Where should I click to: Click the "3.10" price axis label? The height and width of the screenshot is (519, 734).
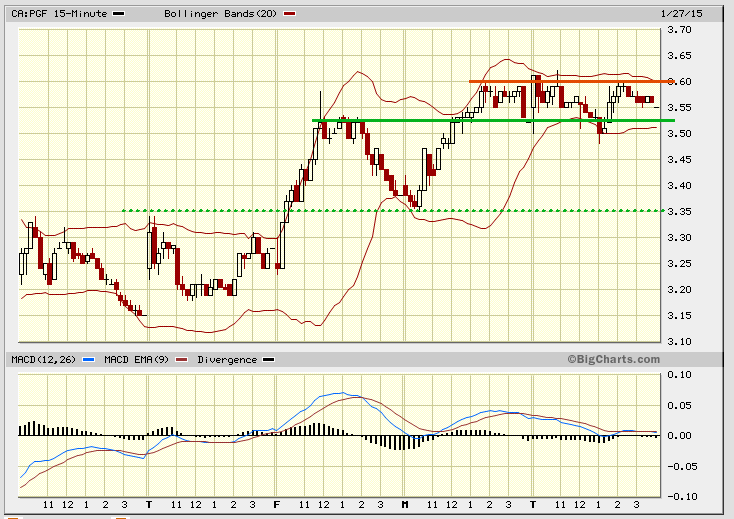pos(679,342)
